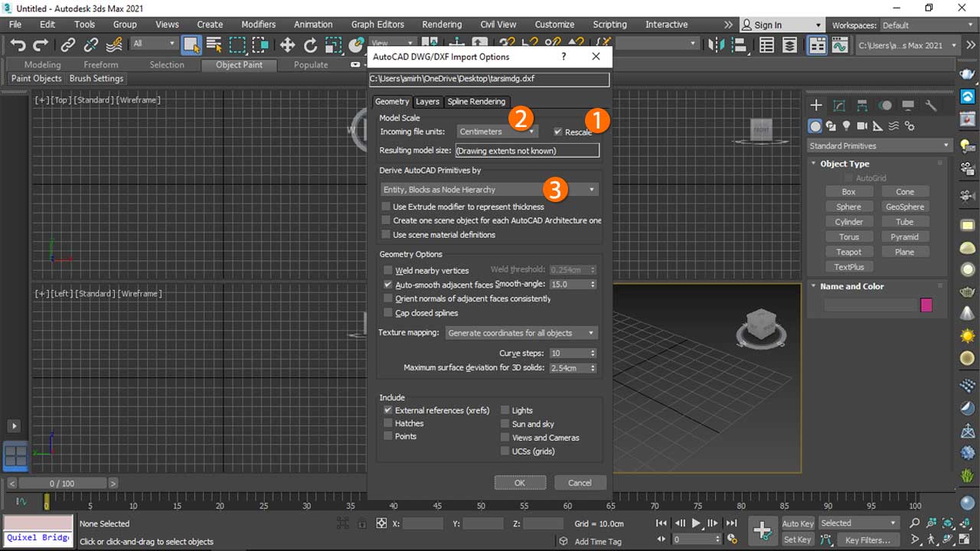Open the Utilities wrench panel

click(x=931, y=106)
